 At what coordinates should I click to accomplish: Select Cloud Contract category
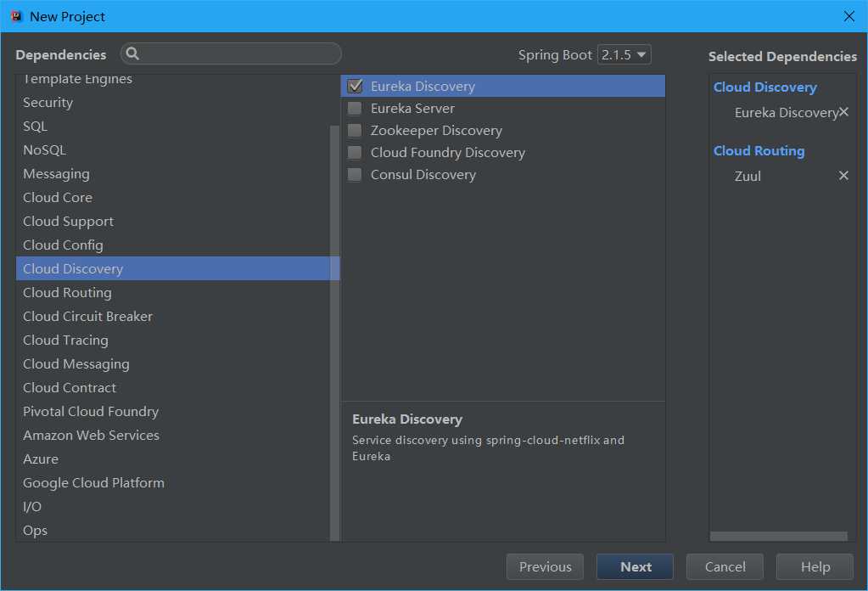173,388
